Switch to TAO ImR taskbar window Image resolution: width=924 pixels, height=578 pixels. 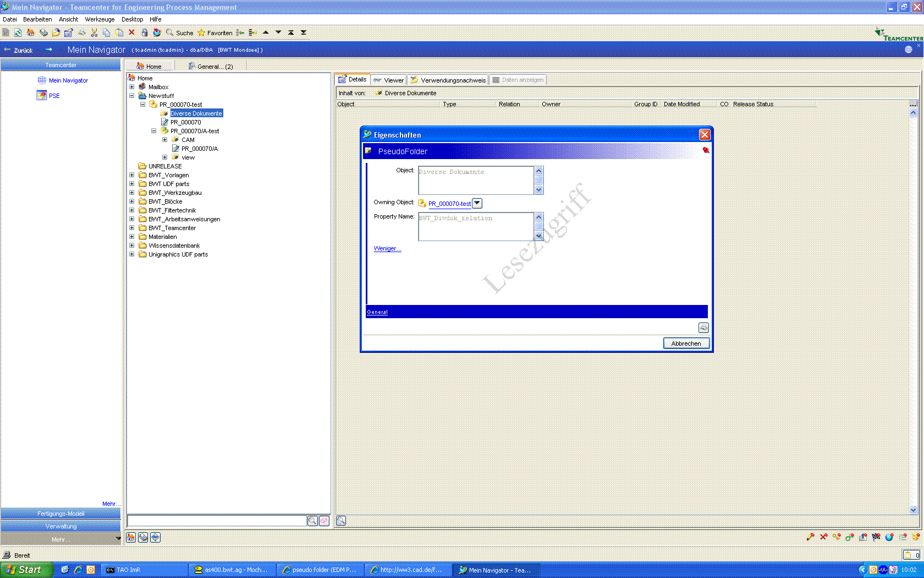click(144, 570)
